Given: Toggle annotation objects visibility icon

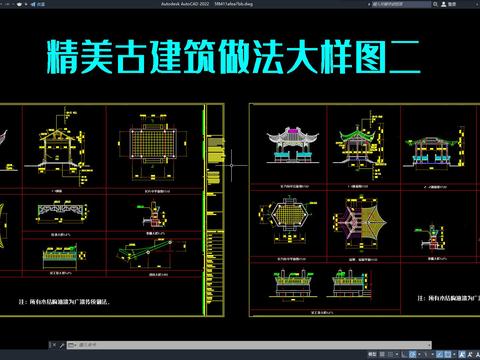Looking at the screenshot, I should pos(462,354).
